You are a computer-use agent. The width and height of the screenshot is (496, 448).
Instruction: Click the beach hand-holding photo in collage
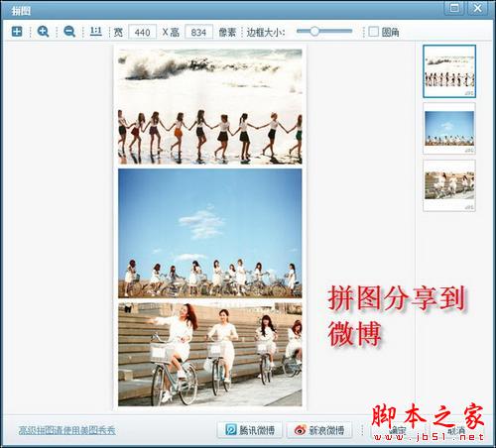point(210,107)
